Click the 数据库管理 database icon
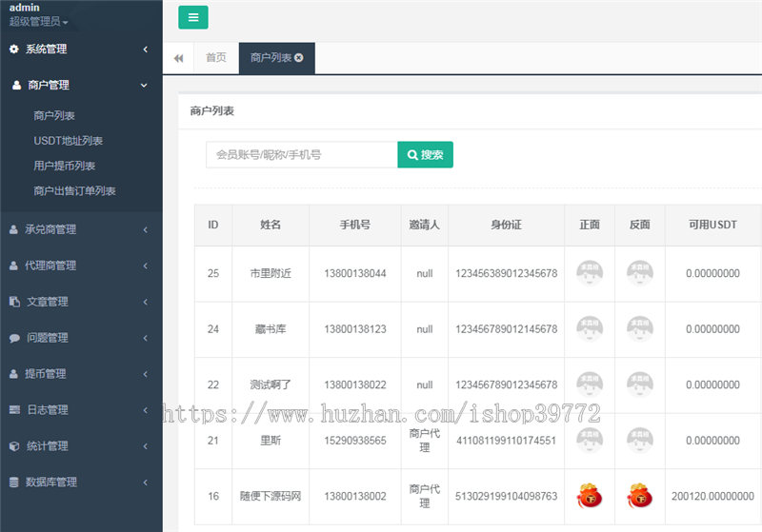762x532 pixels. coord(14,483)
